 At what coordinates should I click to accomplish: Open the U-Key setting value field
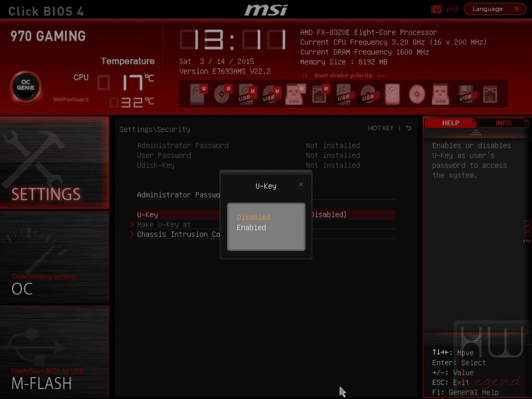tap(329, 214)
